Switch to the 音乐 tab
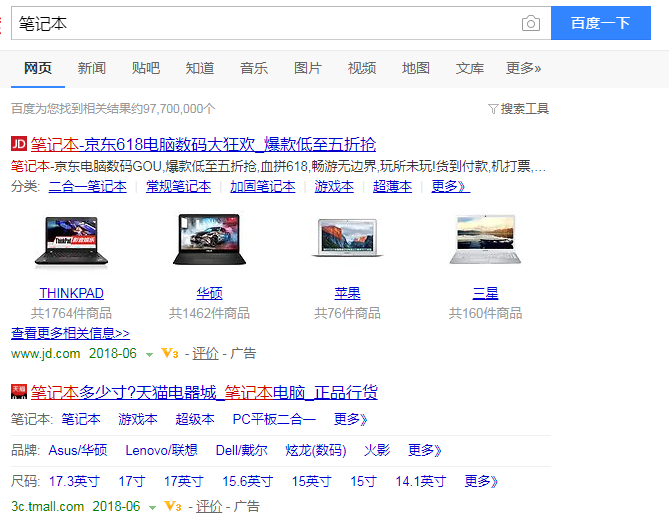Viewport: 669px width, 517px height. pos(254,68)
